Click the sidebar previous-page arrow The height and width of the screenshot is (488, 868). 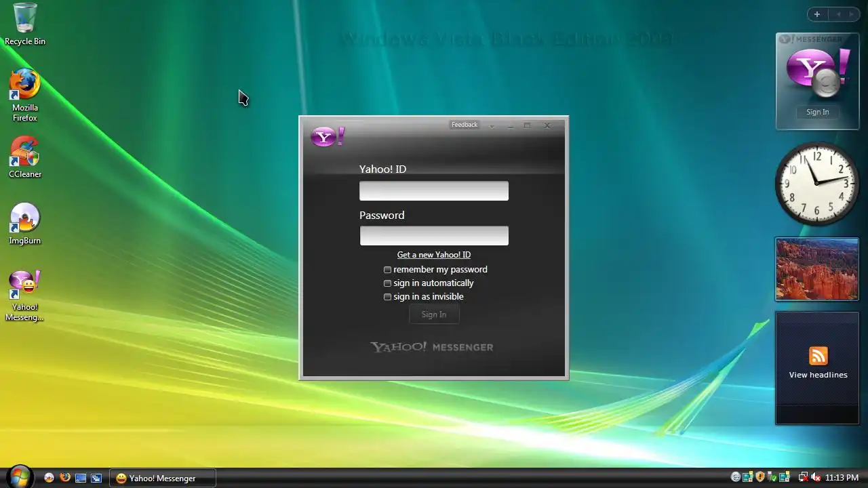(x=838, y=14)
